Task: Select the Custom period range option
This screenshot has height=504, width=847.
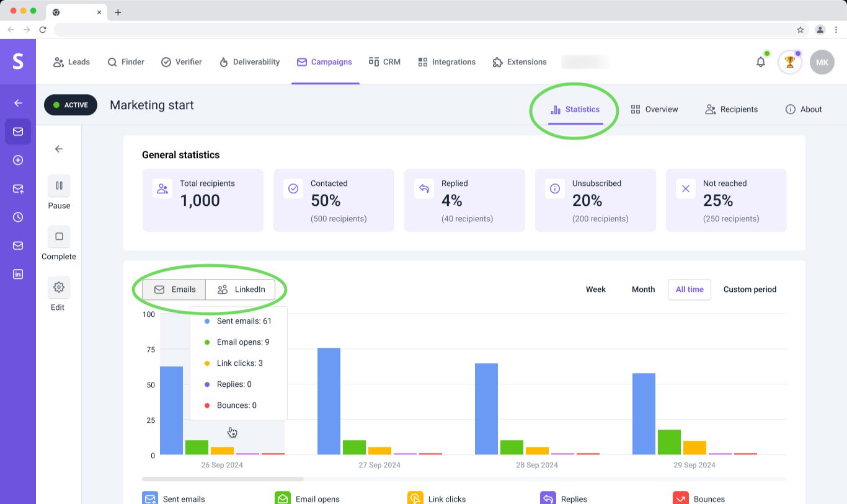Action: point(750,290)
